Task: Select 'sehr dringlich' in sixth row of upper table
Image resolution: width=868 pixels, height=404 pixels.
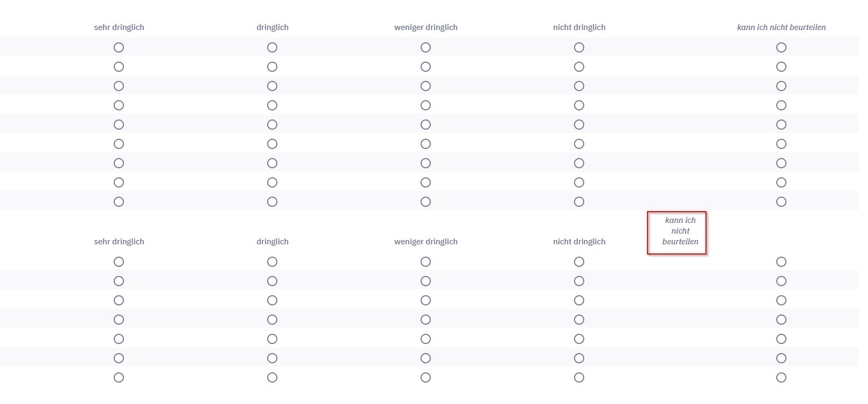Action: tap(119, 144)
